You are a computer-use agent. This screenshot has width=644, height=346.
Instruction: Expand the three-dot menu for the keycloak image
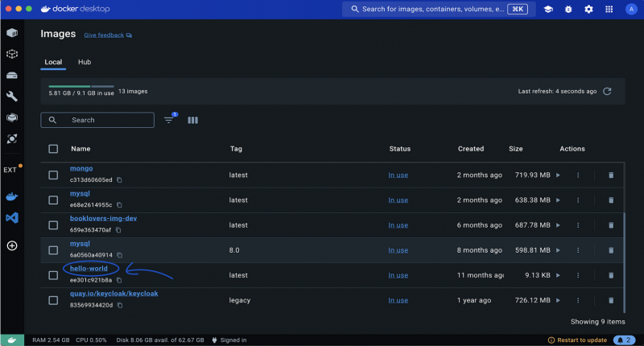point(578,300)
